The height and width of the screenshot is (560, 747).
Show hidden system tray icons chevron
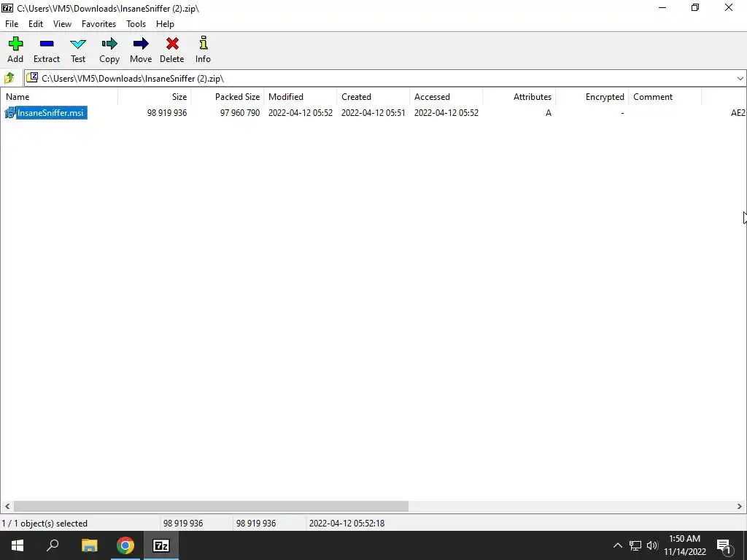click(617, 545)
